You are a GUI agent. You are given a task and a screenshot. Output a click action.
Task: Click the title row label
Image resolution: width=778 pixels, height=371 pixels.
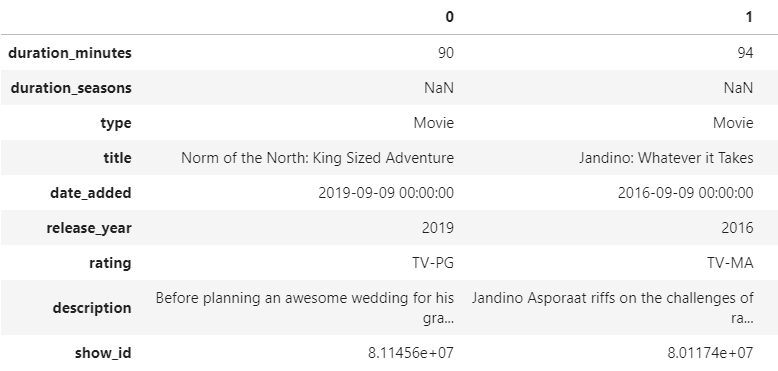click(118, 158)
